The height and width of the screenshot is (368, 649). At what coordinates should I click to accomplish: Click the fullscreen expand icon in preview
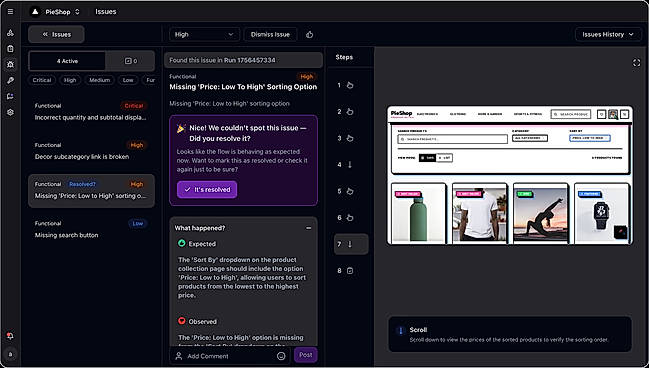(x=637, y=63)
